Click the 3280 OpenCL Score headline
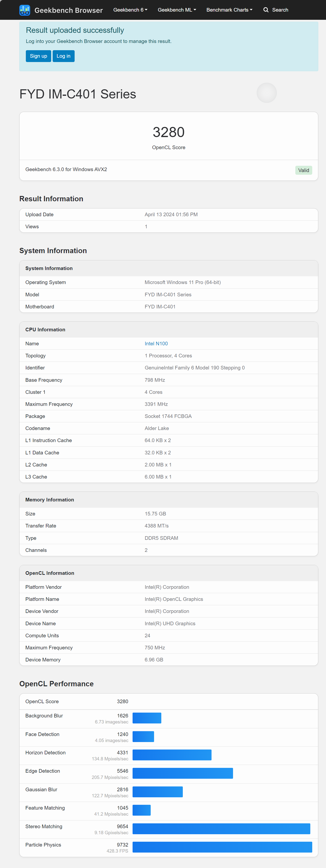Viewport: 326px width, 868px height. point(169,132)
